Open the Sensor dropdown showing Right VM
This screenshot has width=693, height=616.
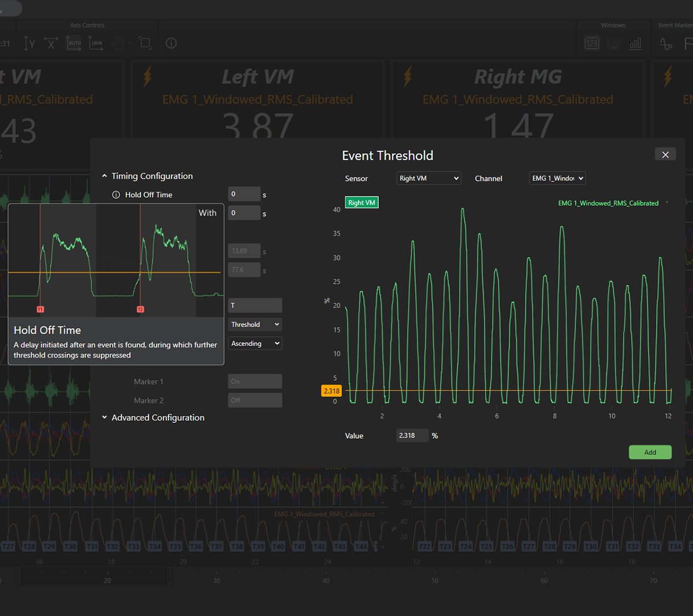(429, 179)
